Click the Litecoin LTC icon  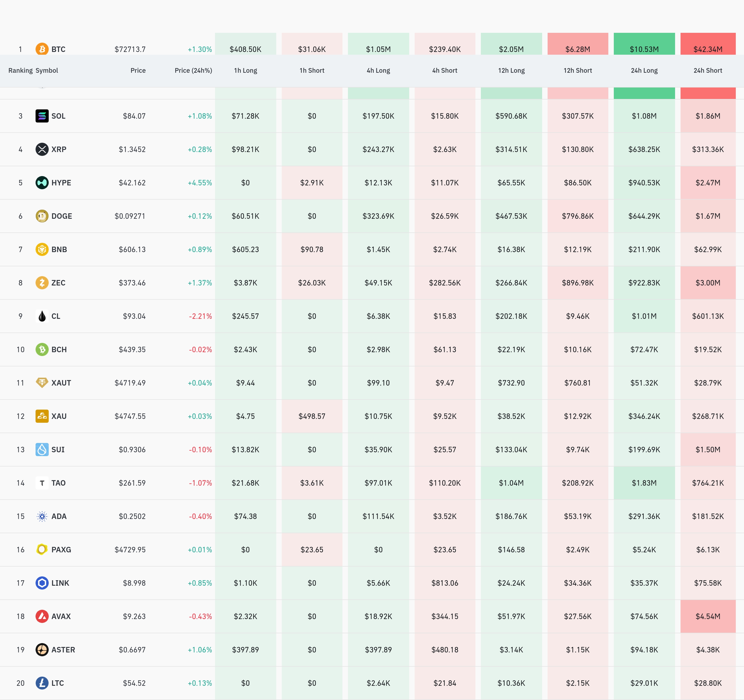pos(42,683)
